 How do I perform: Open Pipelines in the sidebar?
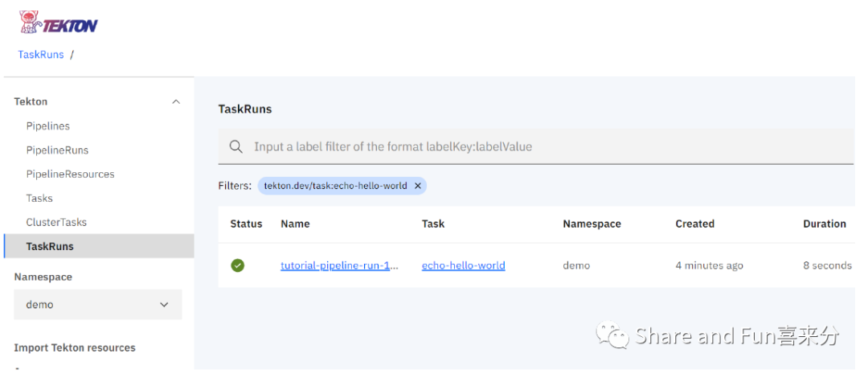point(48,126)
